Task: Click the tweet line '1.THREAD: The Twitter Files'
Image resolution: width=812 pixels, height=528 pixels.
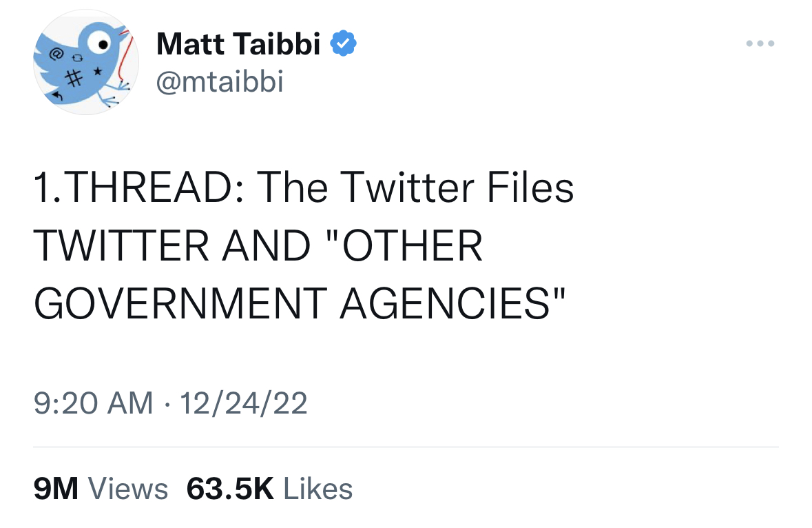Action: [304, 187]
